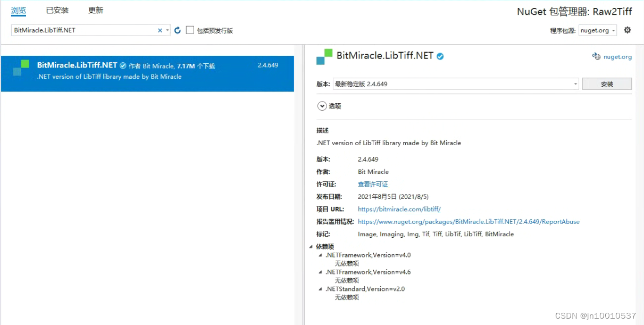This screenshot has height=325, width=644.
Task: Click verified badge in search result row
Action: click(x=123, y=65)
